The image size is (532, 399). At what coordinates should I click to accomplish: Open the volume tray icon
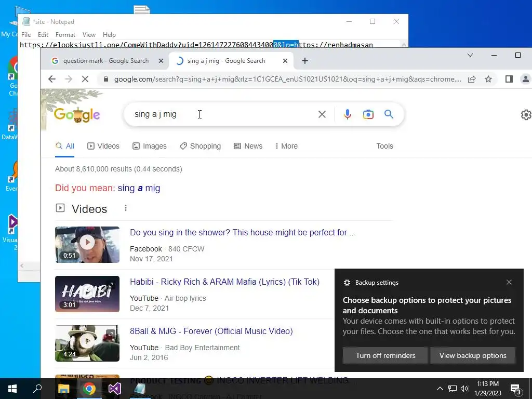click(x=464, y=389)
